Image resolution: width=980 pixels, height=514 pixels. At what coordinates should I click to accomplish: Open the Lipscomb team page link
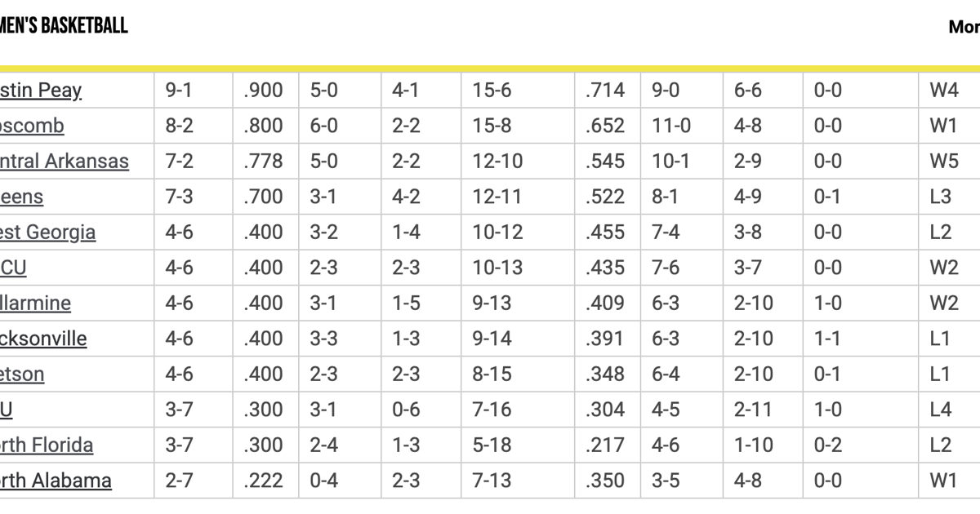(x=33, y=126)
